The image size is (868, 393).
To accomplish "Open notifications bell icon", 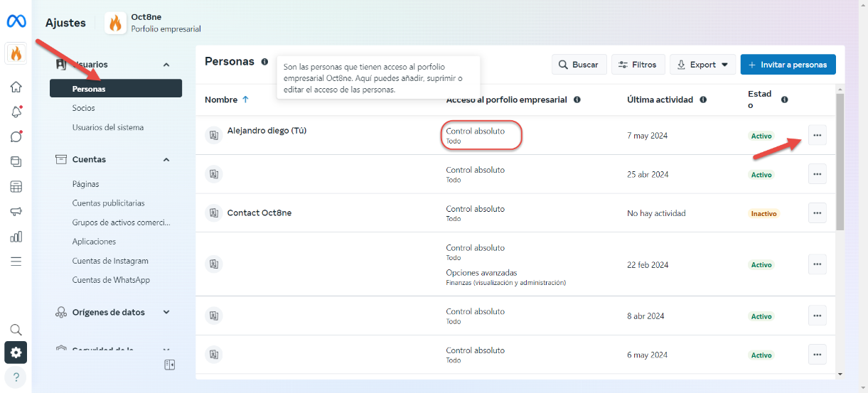I will tap(16, 112).
